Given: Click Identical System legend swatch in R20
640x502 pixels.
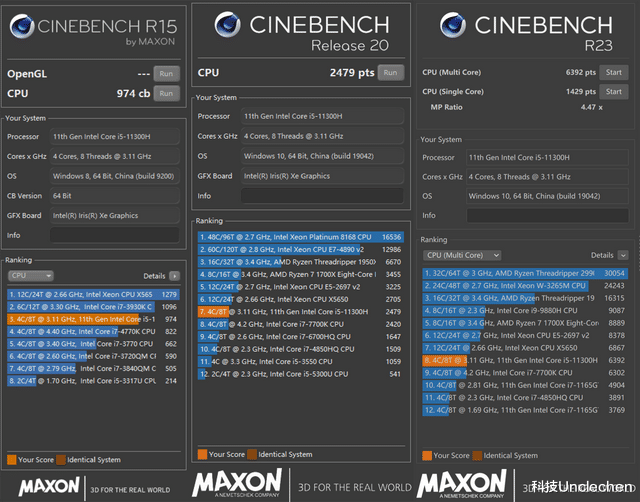Looking at the screenshot, I should point(252,455).
